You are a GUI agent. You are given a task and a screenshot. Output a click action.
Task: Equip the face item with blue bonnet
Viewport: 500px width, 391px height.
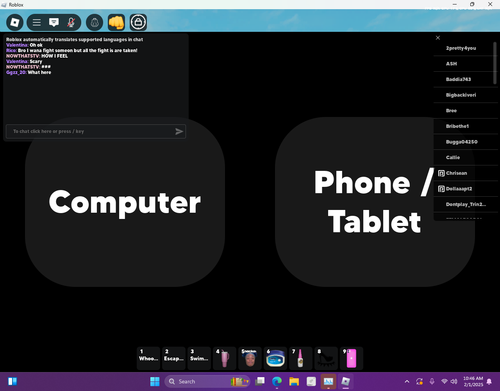(x=250, y=358)
